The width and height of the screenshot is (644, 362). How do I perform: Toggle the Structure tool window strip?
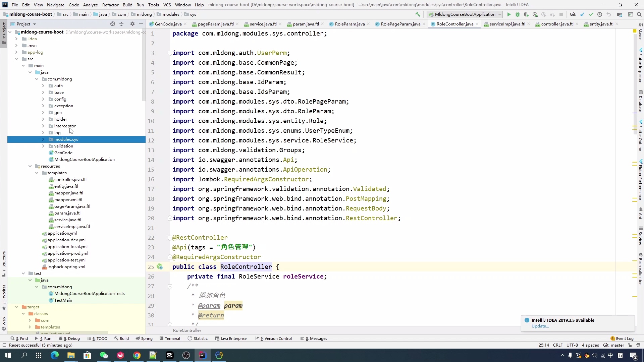click(x=4, y=263)
